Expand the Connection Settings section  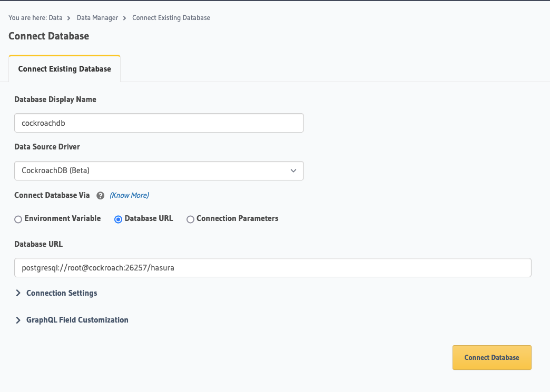click(61, 293)
